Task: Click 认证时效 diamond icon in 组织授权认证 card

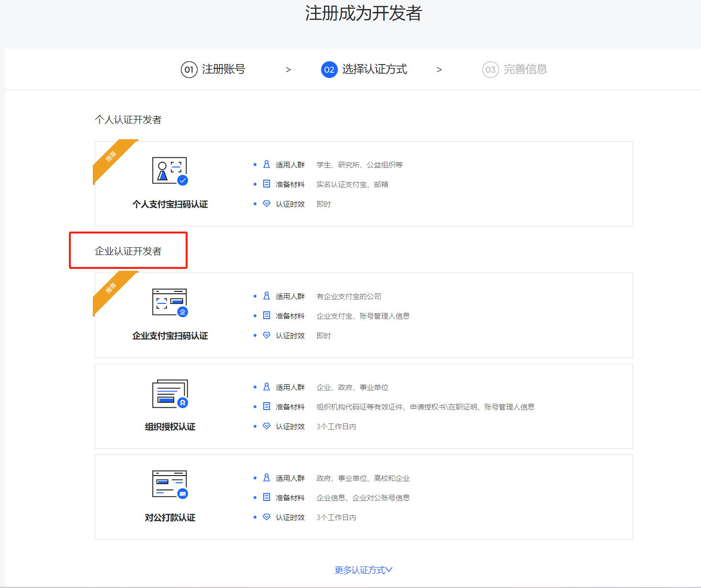Action: 267,426
